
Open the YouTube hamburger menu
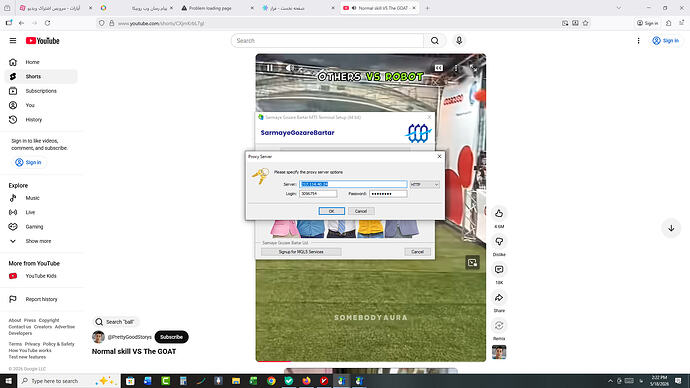pyautogui.click(x=13, y=40)
